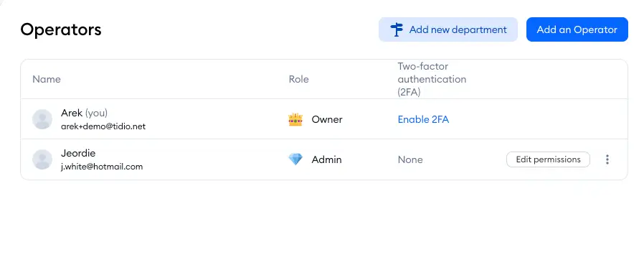644x260 pixels.
Task: Click email arek+demo@tidio.net
Action: point(103,126)
